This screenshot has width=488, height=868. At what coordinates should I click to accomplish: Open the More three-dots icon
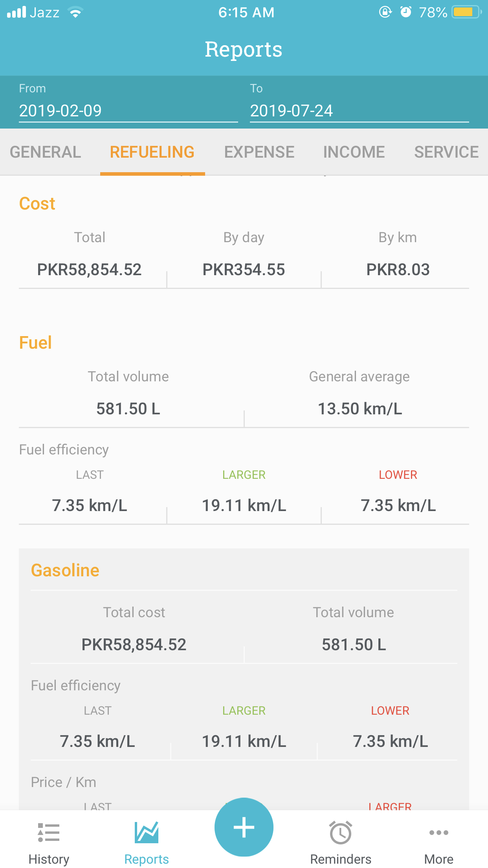[x=439, y=833]
